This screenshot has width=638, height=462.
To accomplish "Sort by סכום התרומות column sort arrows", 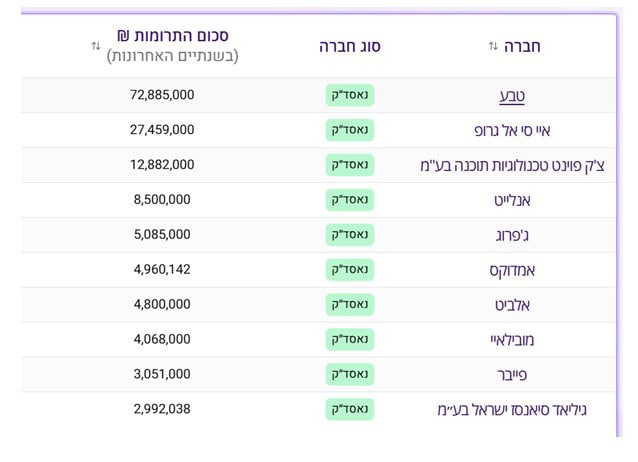I will 96,47.
